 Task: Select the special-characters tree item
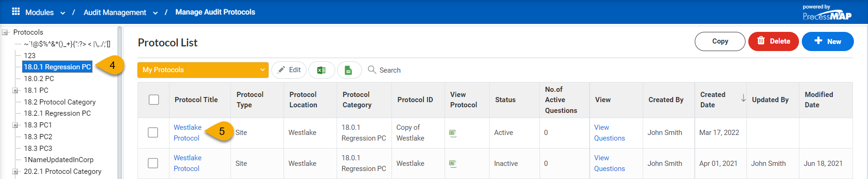[x=67, y=44]
